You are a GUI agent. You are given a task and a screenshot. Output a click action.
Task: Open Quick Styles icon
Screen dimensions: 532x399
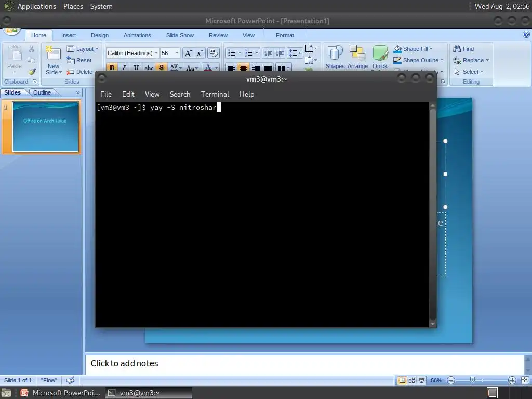[x=380, y=54]
